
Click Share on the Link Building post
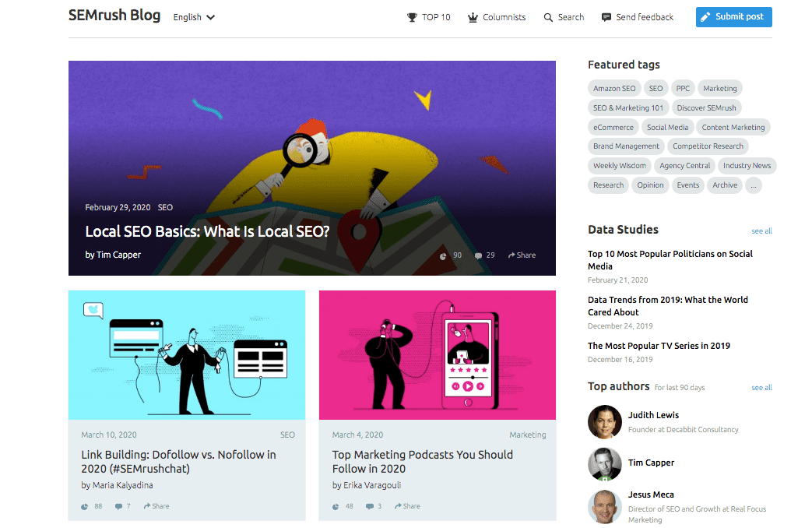[x=156, y=505]
